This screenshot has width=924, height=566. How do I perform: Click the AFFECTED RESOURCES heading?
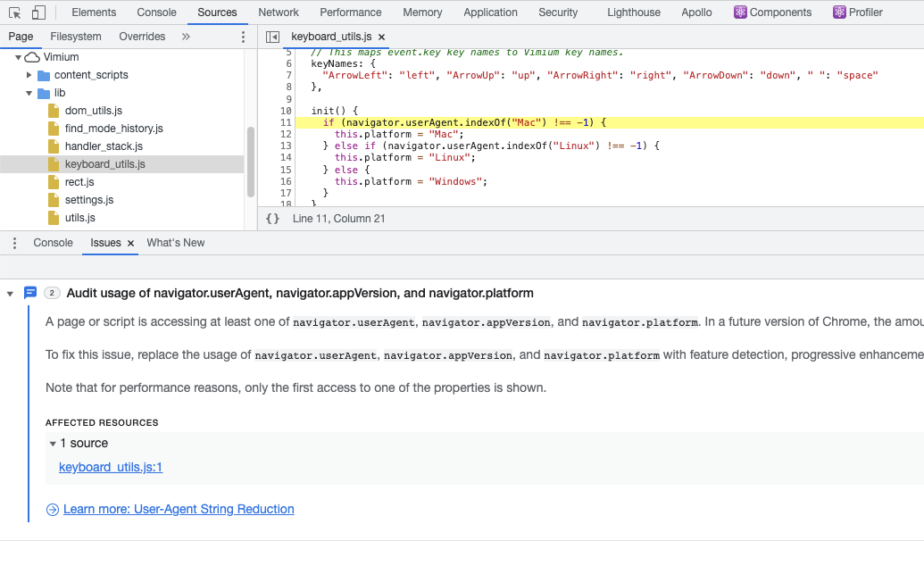102,423
